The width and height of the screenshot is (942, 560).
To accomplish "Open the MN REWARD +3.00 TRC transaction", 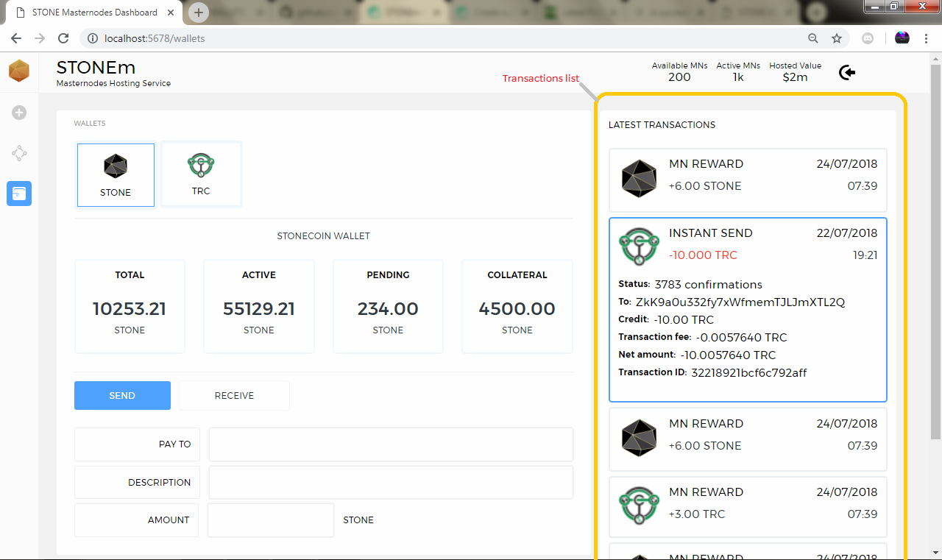I will click(x=748, y=508).
